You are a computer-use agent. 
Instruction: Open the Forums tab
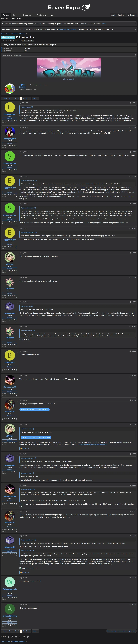point(6,15)
